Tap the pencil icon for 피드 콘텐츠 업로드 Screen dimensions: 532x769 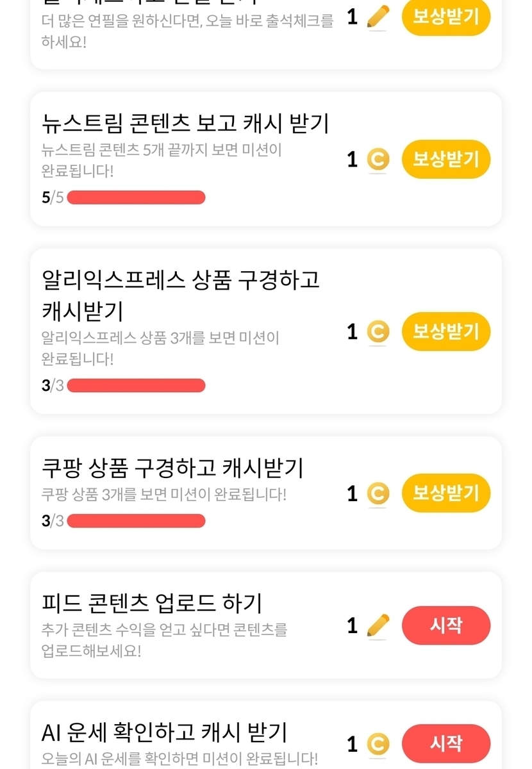[x=378, y=625]
